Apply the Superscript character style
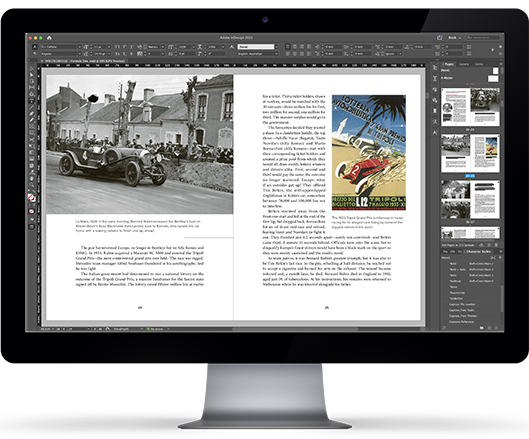 coord(471,293)
